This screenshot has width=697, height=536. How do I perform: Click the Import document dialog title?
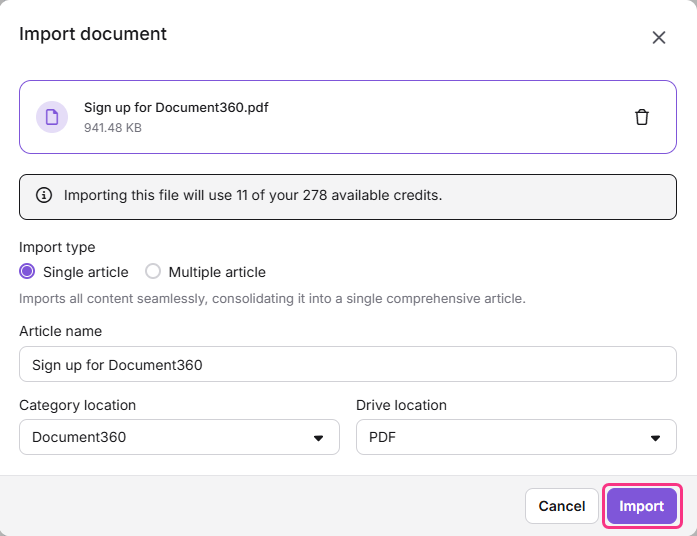(x=93, y=34)
